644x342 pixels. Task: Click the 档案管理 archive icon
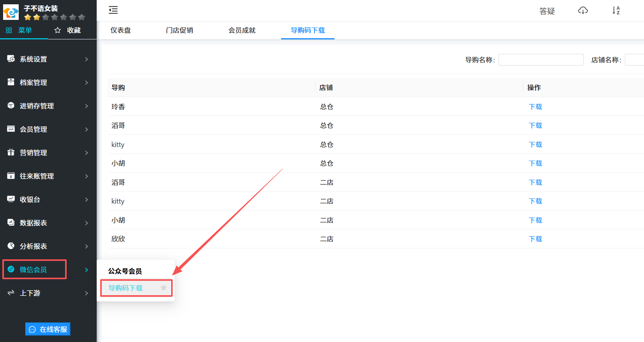click(11, 82)
